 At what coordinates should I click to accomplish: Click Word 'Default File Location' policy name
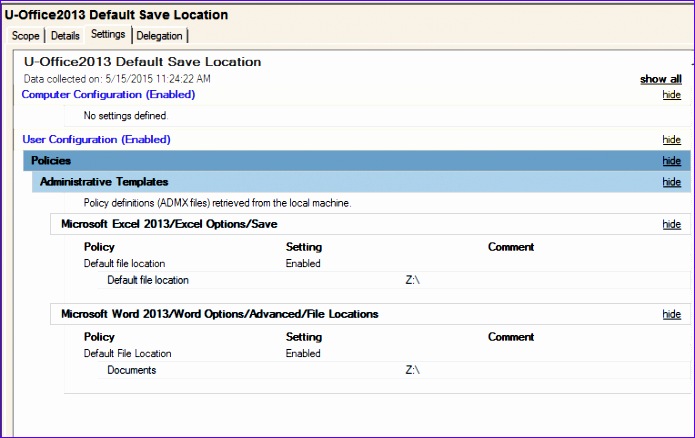click(127, 353)
